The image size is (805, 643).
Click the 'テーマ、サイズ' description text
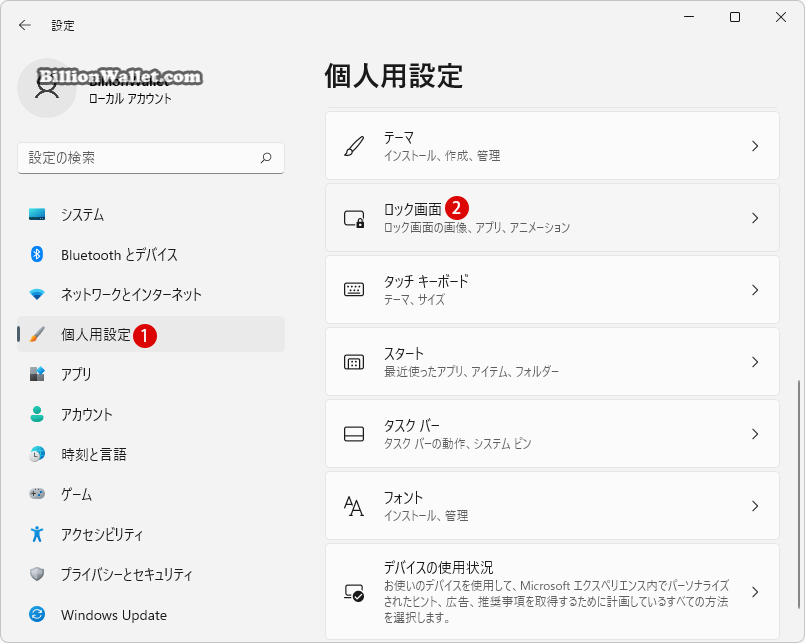tap(414, 299)
